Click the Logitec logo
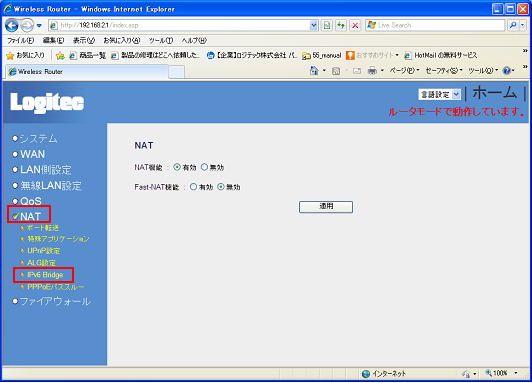This screenshot has width=532, height=383. 47,102
